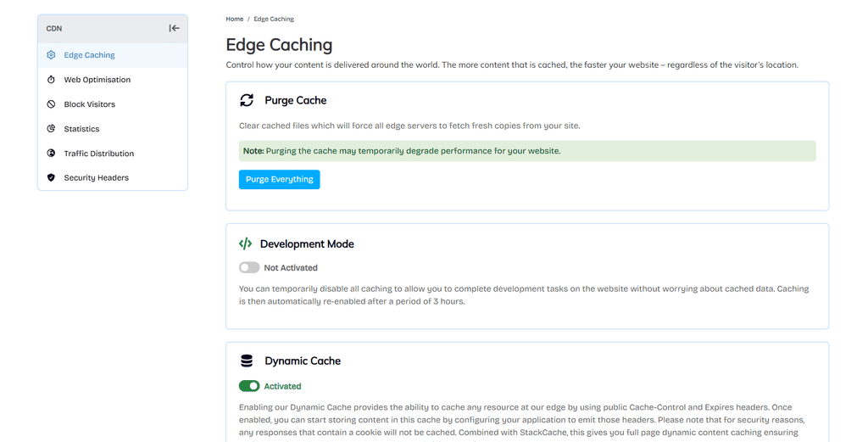Click the Dynamic Cache database stack icon
This screenshot has height=442, width=868.
point(247,361)
